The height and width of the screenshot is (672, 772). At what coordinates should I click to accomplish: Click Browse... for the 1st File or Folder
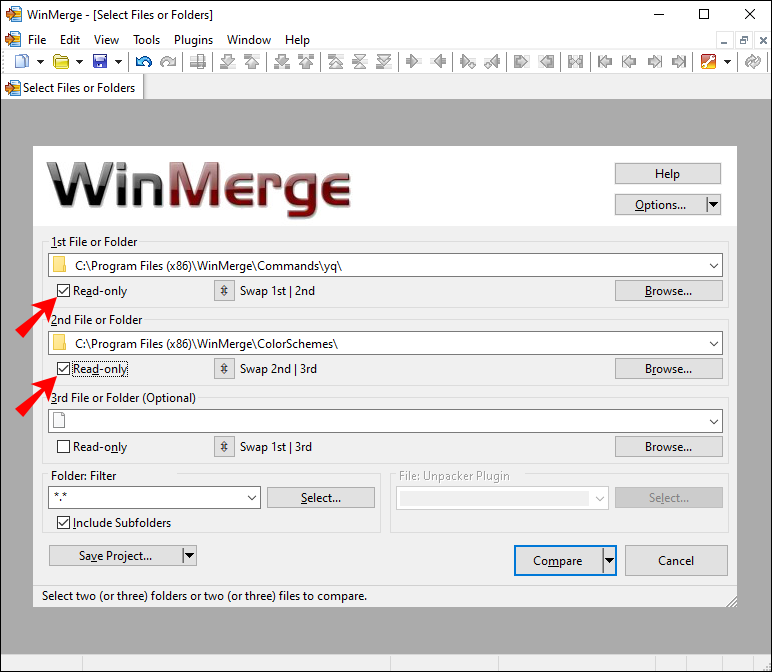(669, 291)
